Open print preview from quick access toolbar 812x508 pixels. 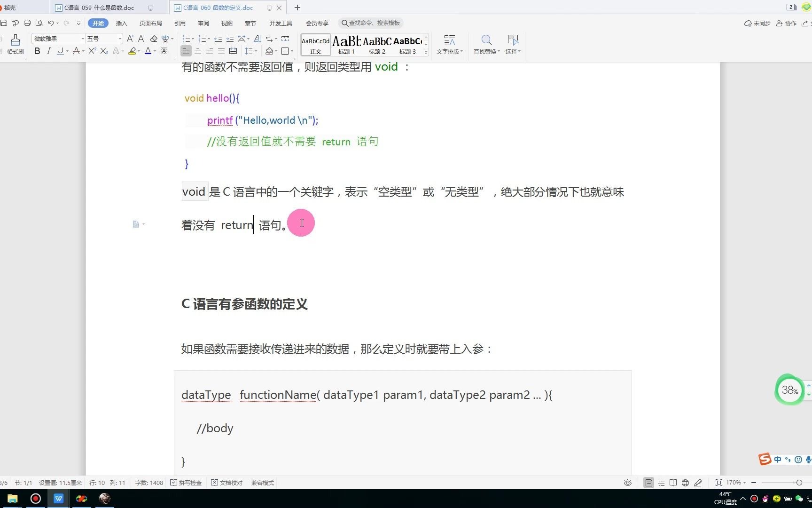39,23
